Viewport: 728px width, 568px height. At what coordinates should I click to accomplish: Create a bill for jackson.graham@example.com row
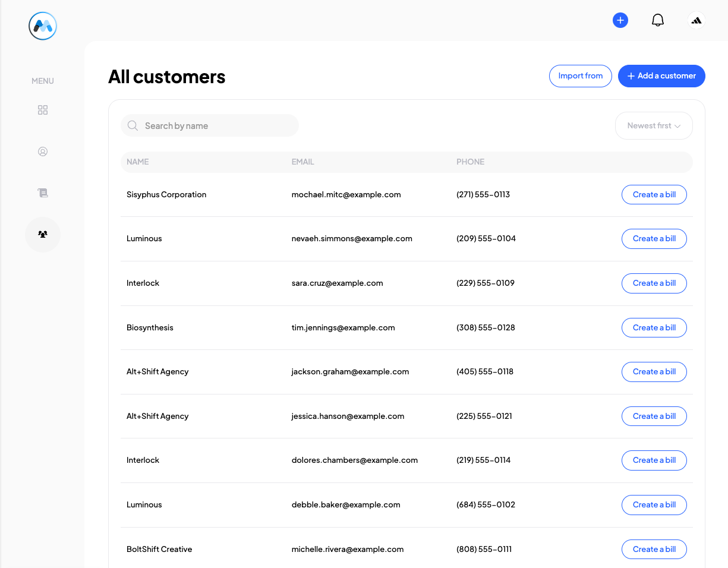(654, 372)
